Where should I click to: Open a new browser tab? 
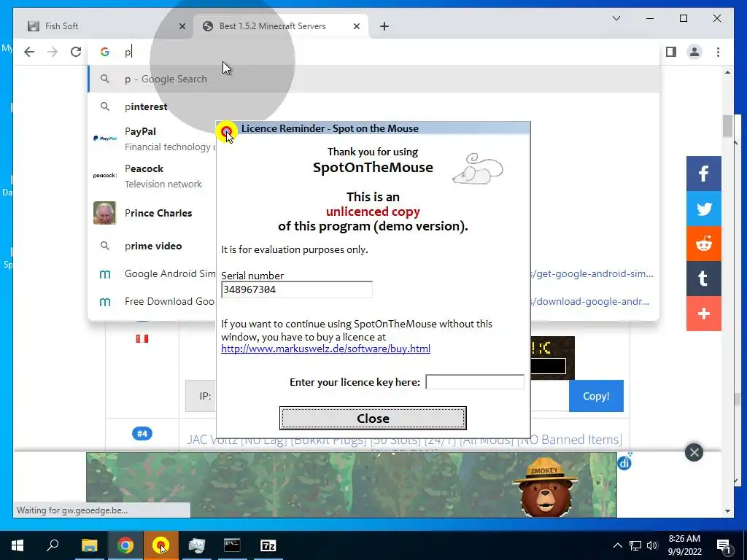(x=384, y=26)
